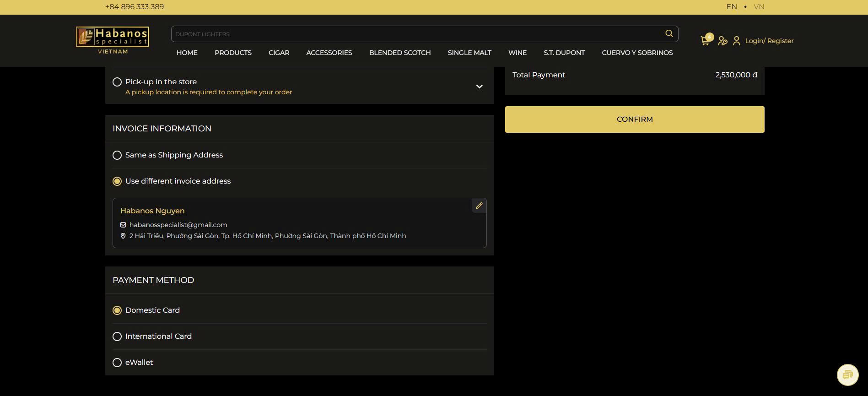Open CIGAR menu
This screenshot has width=868, height=396.
[279, 53]
